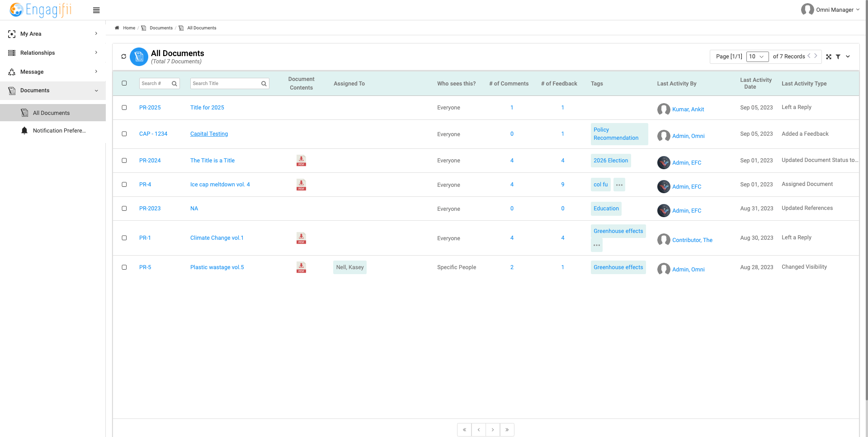
Task: Go to the last page of results
Action: pos(507,430)
